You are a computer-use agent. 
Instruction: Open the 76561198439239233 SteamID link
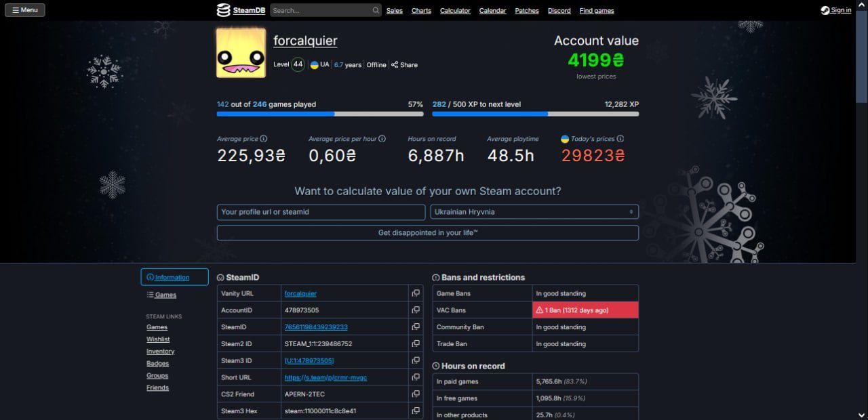click(x=316, y=327)
